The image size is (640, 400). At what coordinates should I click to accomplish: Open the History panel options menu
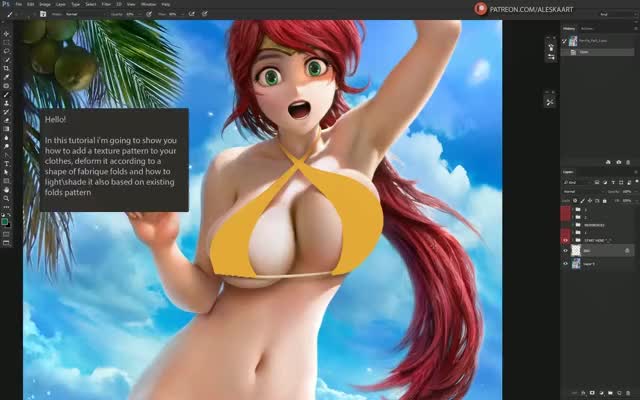[636, 29]
